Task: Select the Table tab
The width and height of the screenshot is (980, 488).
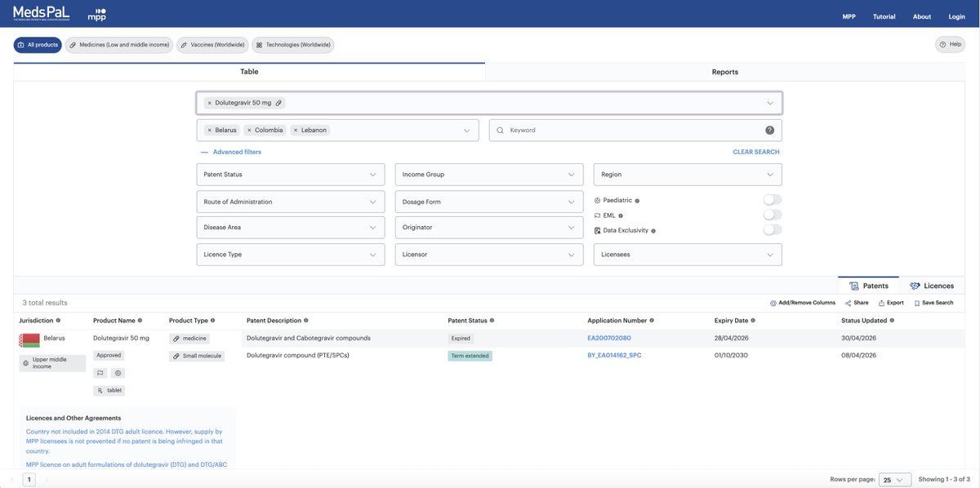Action: tap(249, 72)
